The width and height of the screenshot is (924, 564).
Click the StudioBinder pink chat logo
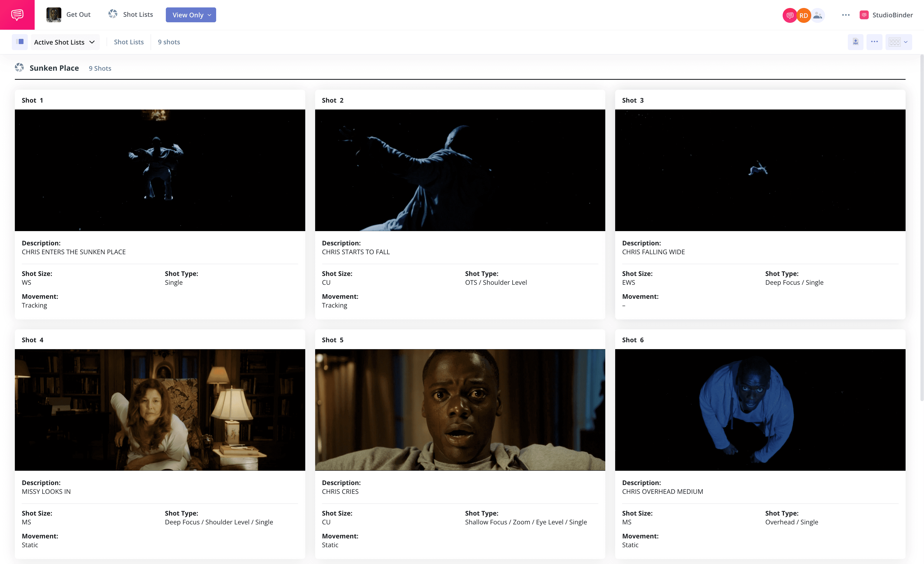(x=17, y=15)
